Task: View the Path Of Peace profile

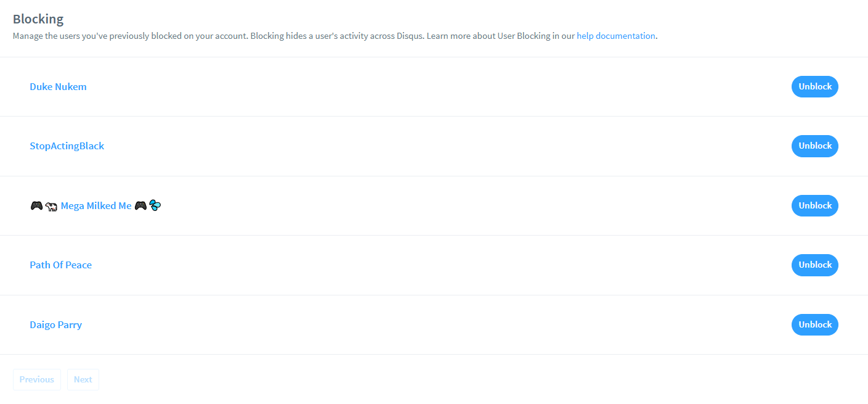Action: coord(60,265)
